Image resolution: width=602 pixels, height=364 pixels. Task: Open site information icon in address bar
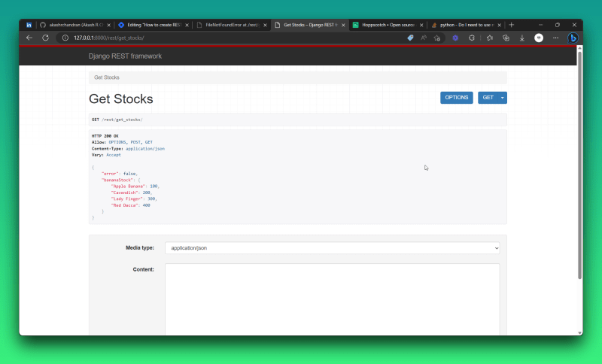click(x=65, y=38)
